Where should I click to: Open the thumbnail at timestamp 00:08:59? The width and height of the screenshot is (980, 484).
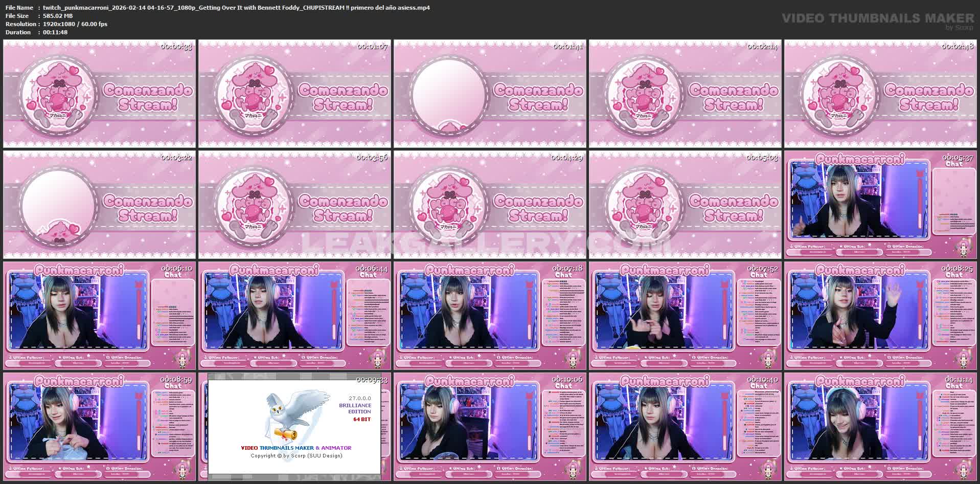click(x=99, y=427)
